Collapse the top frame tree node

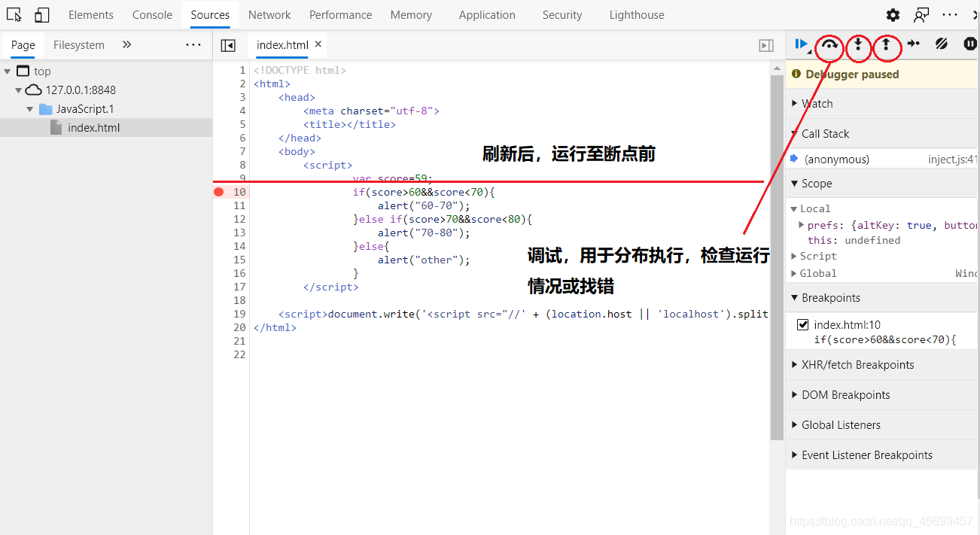click(8, 71)
